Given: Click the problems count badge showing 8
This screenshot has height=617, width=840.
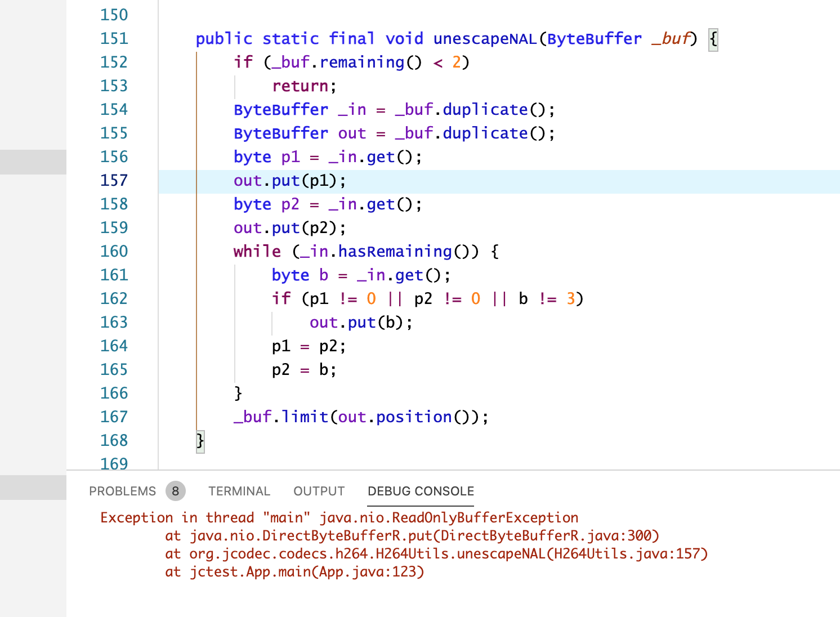Looking at the screenshot, I should click(175, 491).
